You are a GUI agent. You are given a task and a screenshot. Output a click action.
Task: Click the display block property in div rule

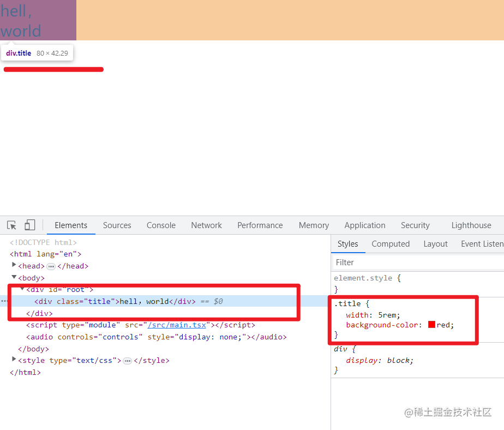click(x=379, y=361)
